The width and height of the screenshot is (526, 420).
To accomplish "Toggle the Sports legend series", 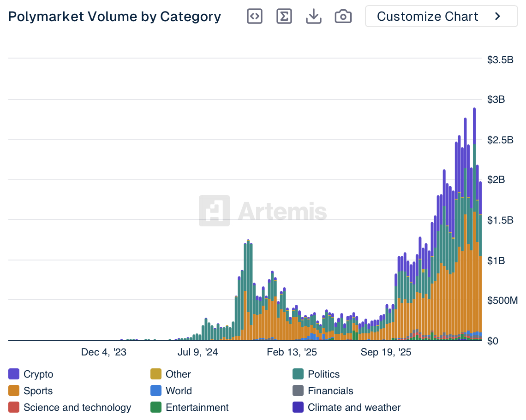I will pos(38,391).
